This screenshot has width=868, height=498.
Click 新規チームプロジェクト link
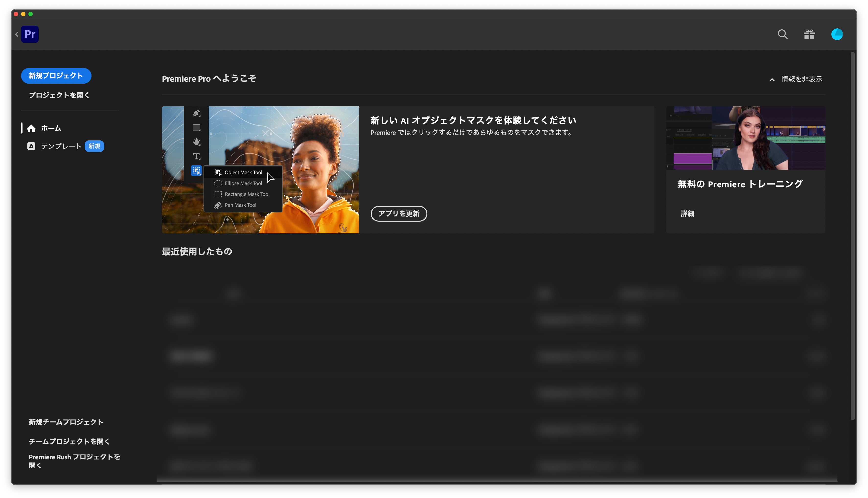pos(66,422)
